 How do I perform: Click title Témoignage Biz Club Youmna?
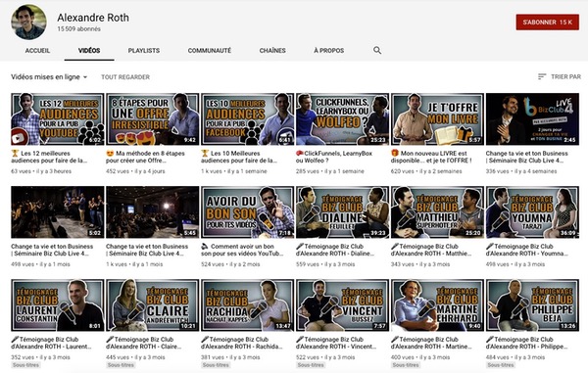(x=527, y=250)
